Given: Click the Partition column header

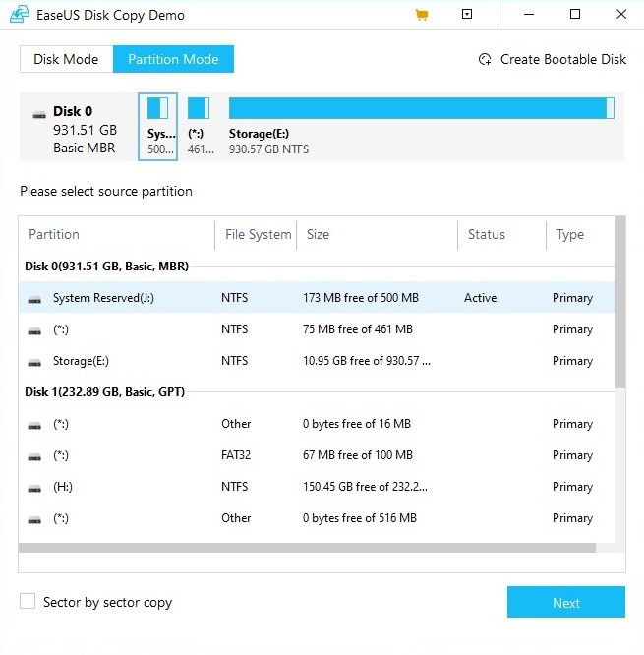Looking at the screenshot, I should tap(54, 234).
